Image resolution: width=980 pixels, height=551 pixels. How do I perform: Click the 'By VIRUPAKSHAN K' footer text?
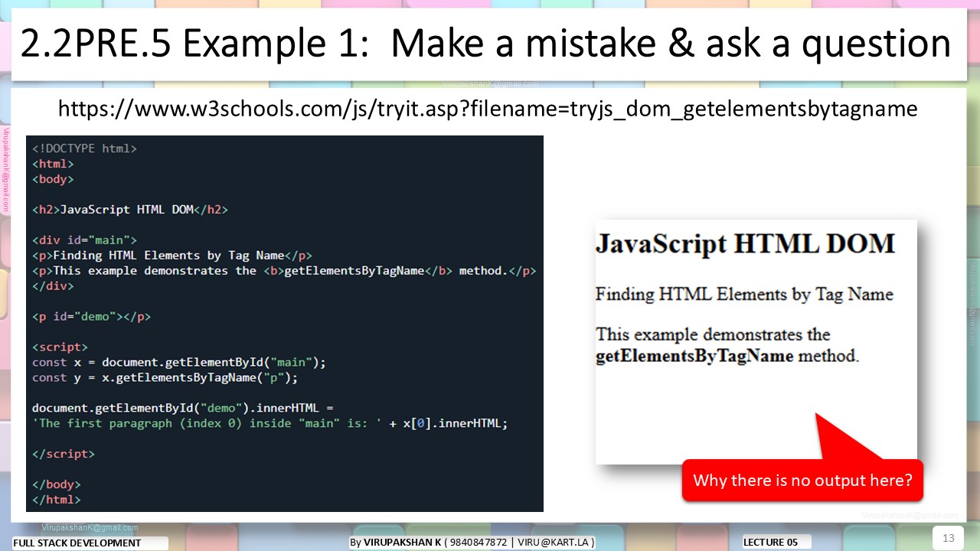tap(472, 543)
